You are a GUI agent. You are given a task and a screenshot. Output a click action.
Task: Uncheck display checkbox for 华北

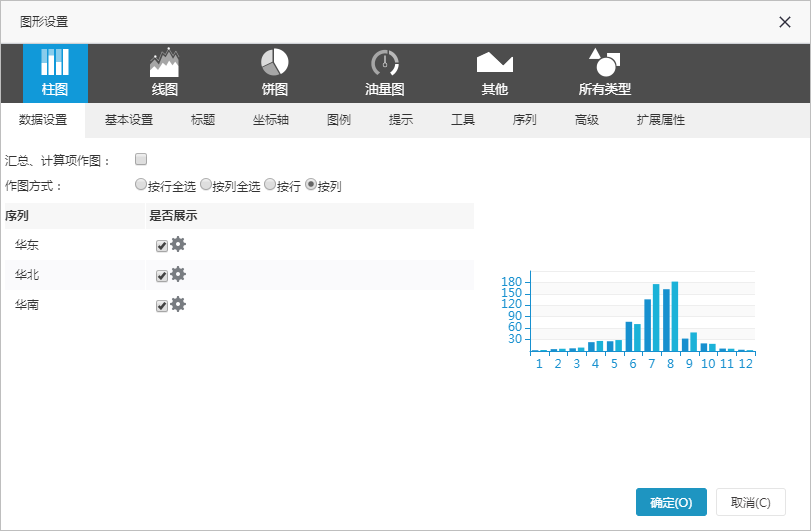[162, 276]
